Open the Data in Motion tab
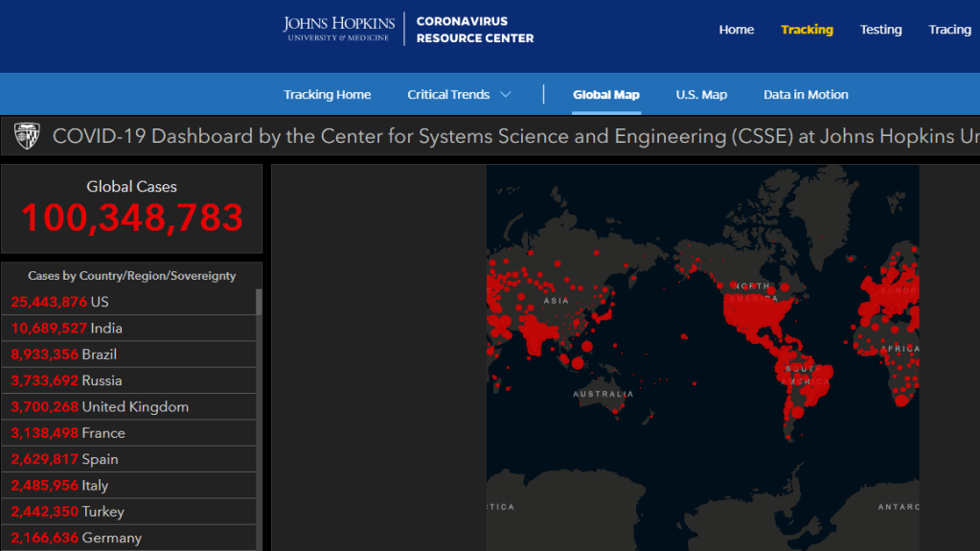Viewport: 980px width, 551px height. pos(806,95)
